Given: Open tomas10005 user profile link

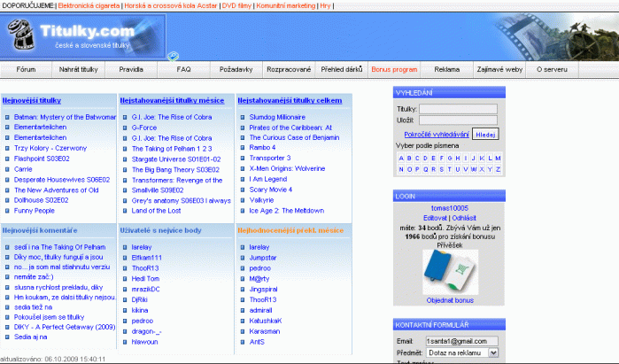Looking at the screenshot, I should pos(450,208).
